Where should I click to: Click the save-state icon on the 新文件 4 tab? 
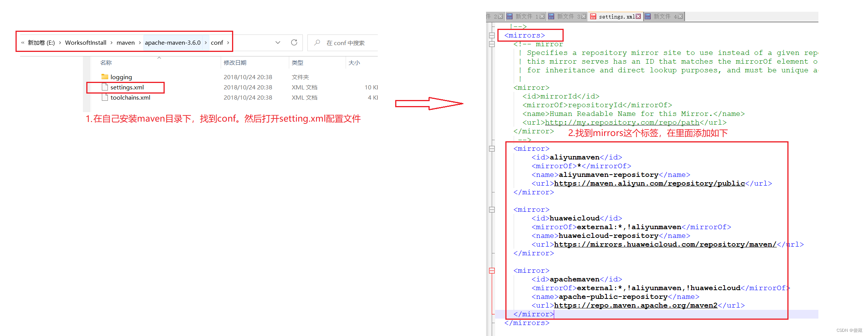tap(648, 16)
